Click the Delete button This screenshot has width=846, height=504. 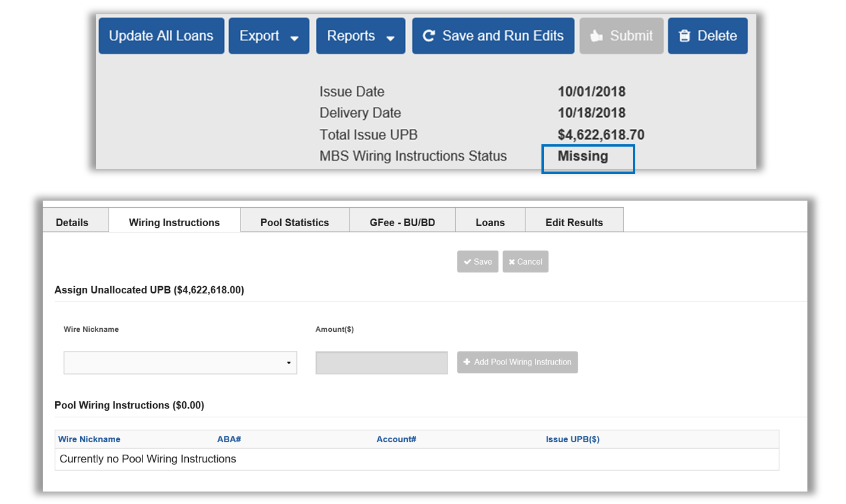pos(708,36)
